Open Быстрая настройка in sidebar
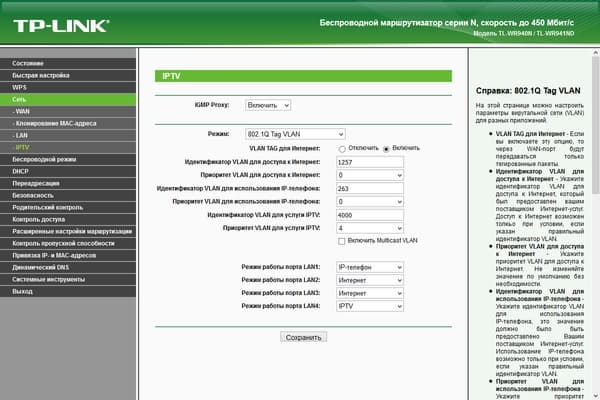This screenshot has width=600, height=400. coord(68,75)
